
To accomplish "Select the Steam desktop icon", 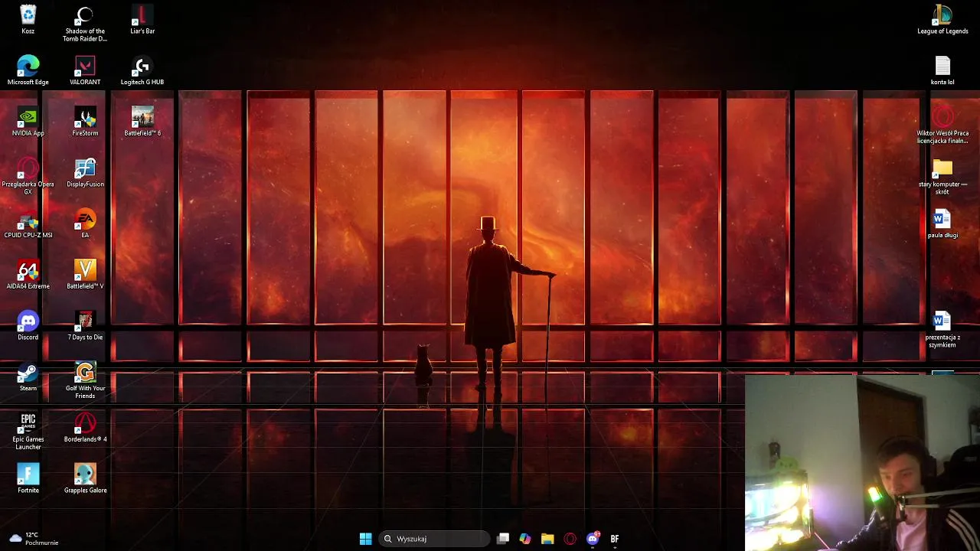I will (x=28, y=377).
